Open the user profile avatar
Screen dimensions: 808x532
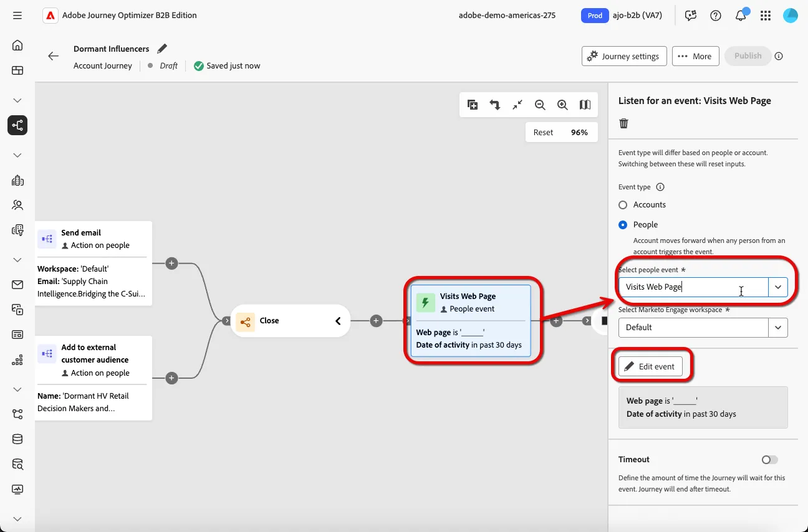[x=791, y=16]
